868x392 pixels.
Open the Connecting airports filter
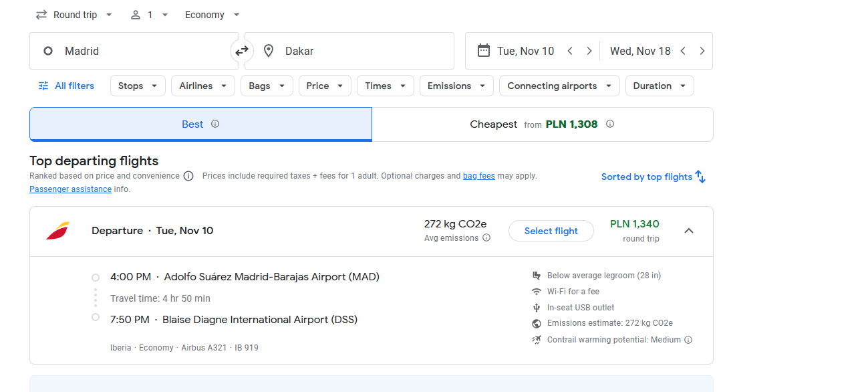[559, 86]
